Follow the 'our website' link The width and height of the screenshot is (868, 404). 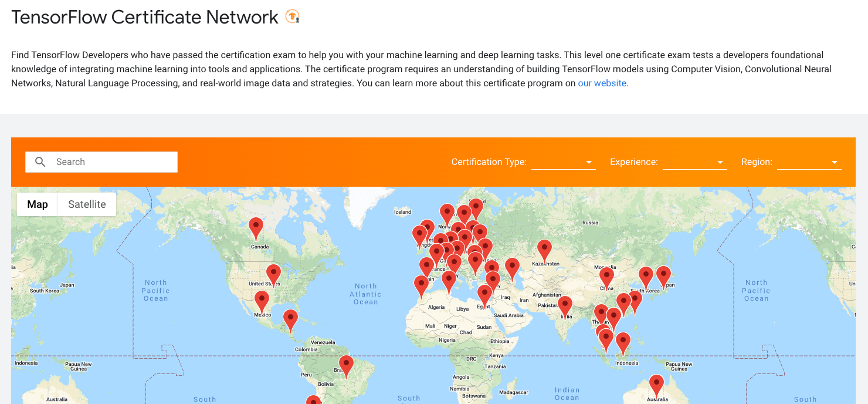(x=602, y=83)
